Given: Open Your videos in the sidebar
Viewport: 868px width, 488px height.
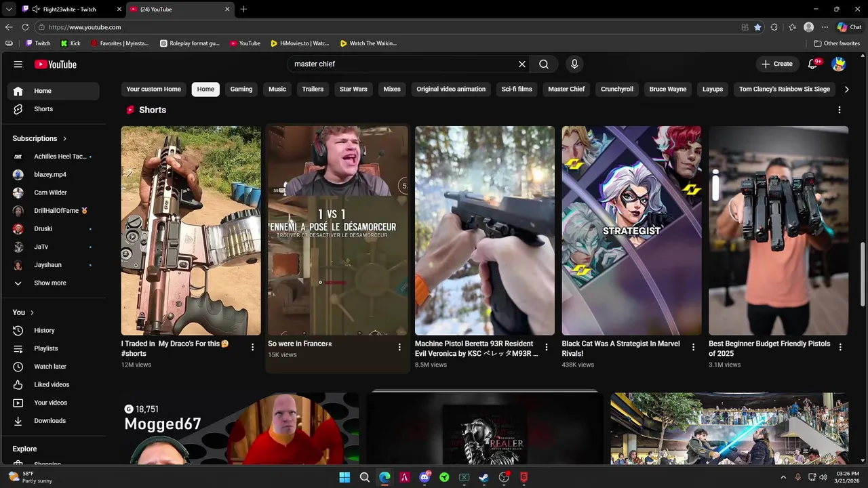Looking at the screenshot, I should tap(54, 403).
